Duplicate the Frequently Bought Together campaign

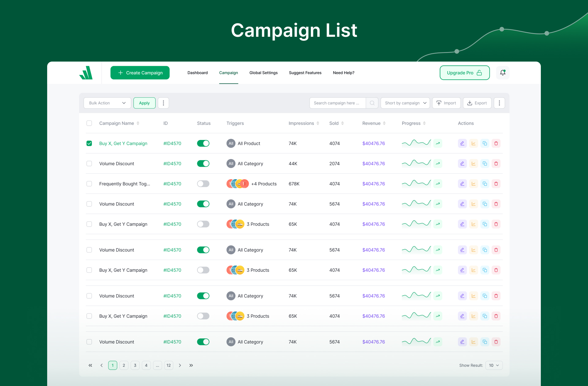click(x=485, y=184)
